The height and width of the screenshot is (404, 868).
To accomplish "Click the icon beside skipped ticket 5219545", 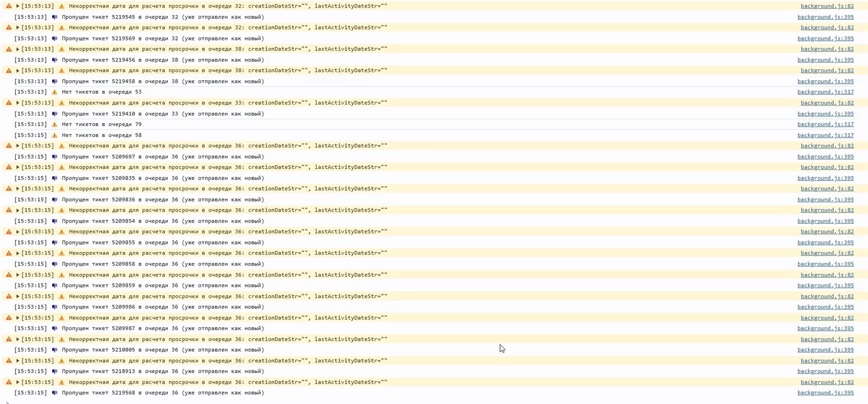I will 54,17.
